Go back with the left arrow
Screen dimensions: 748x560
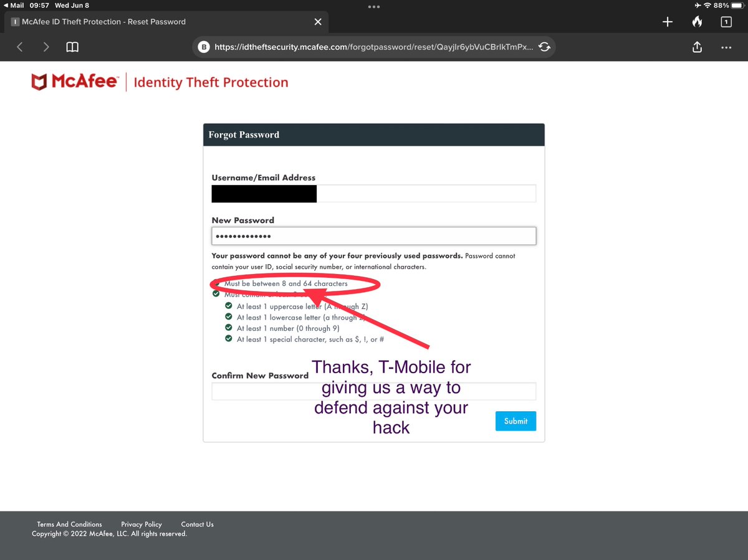coord(20,47)
